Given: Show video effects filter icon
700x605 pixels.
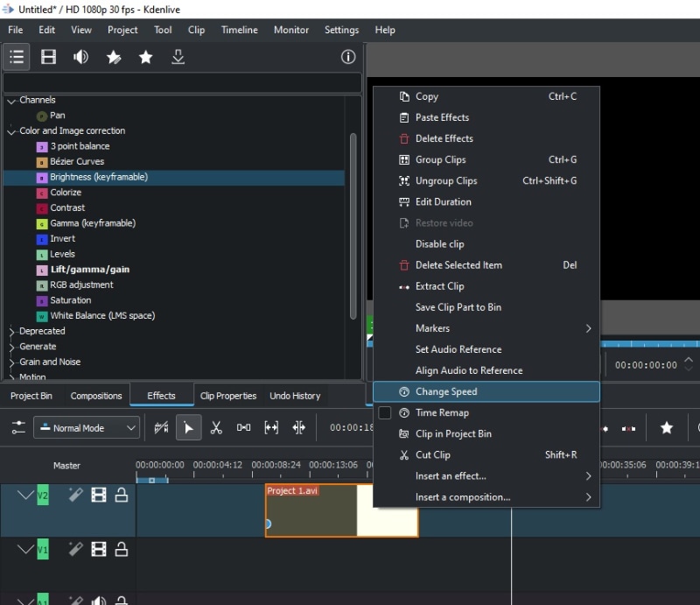Looking at the screenshot, I should coord(48,57).
